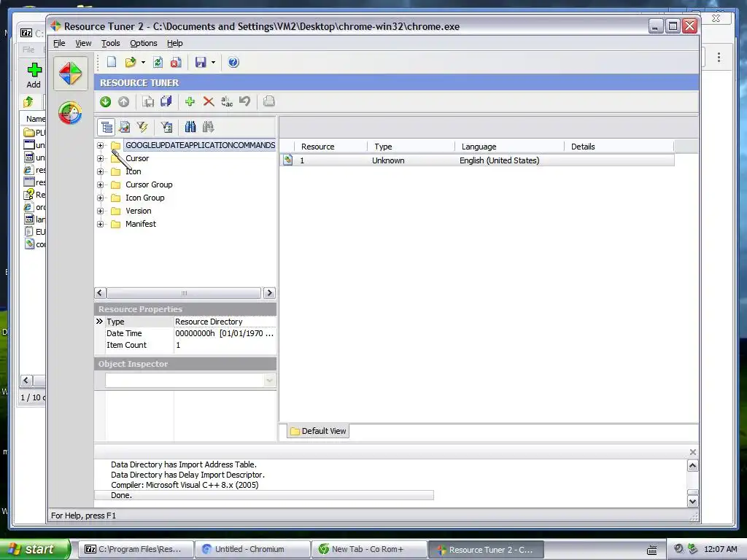Viewport: 747px width, 560px height.
Task: Select the Icon Group folder in tree
Action: [145, 198]
